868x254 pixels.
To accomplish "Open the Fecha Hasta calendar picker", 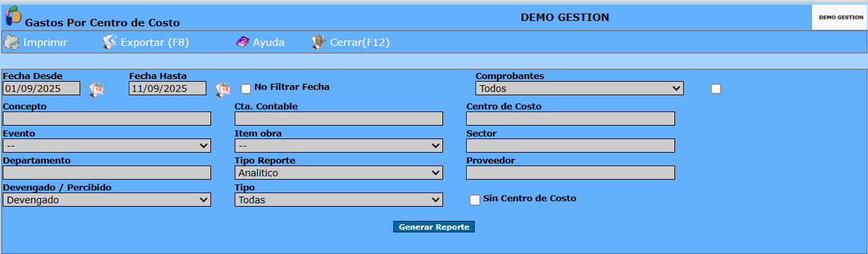I will point(223,89).
